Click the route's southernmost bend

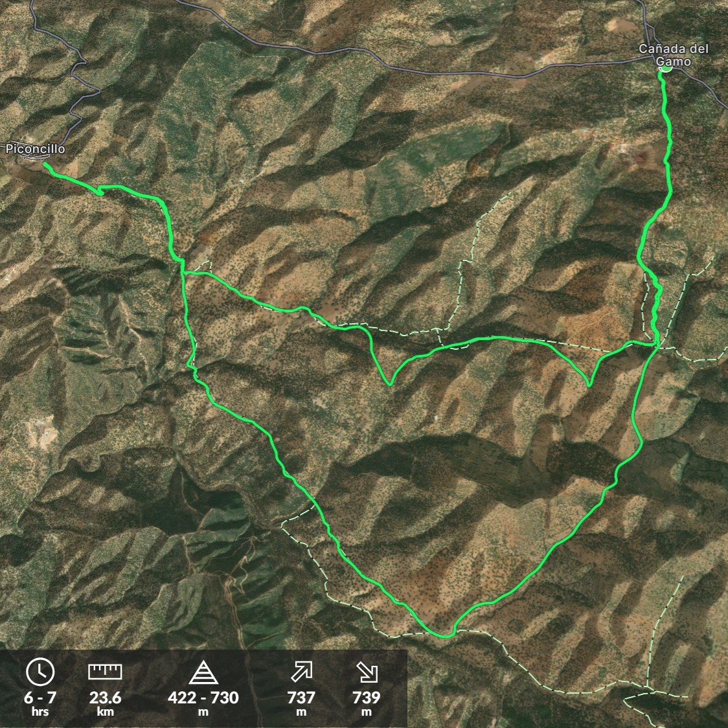pyautogui.click(x=445, y=635)
